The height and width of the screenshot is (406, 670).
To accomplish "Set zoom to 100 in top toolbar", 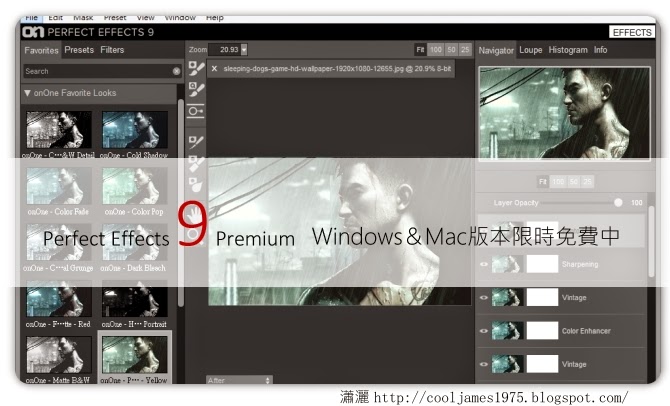I will click(x=436, y=50).
